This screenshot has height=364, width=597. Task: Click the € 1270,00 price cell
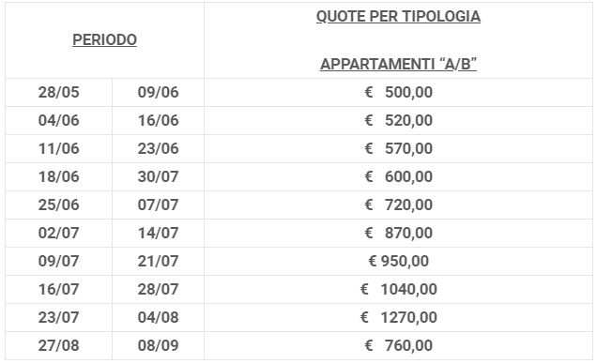click(398, 318)
